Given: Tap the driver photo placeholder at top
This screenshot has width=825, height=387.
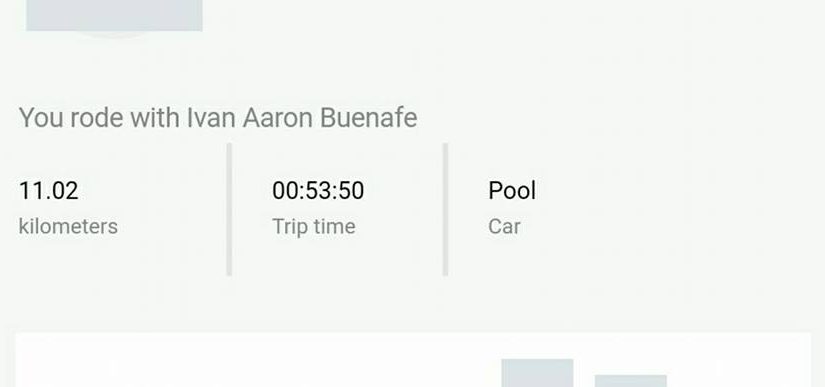Looking at the screenshot, I should coord(114,15).
